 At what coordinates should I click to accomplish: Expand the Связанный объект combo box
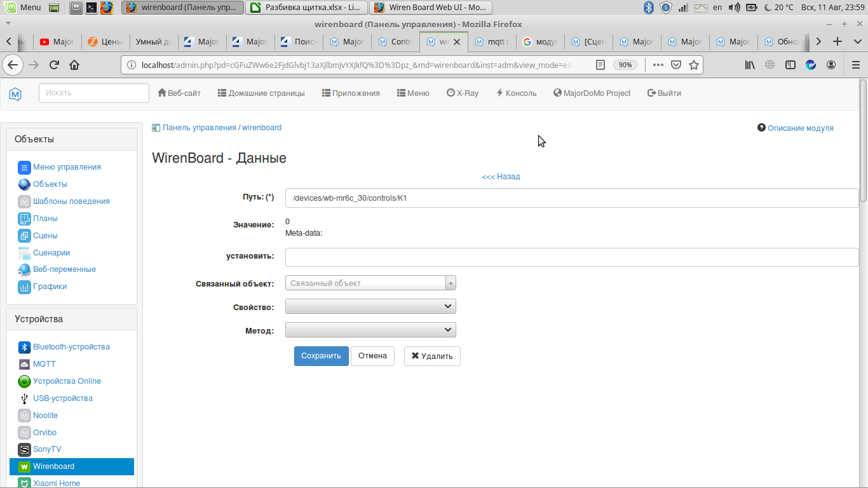(370, 283)
